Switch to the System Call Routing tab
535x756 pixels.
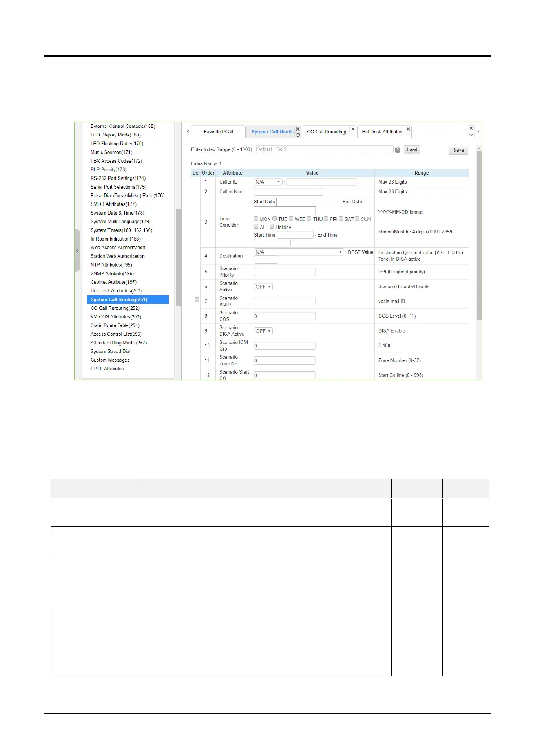coord(272,132)
